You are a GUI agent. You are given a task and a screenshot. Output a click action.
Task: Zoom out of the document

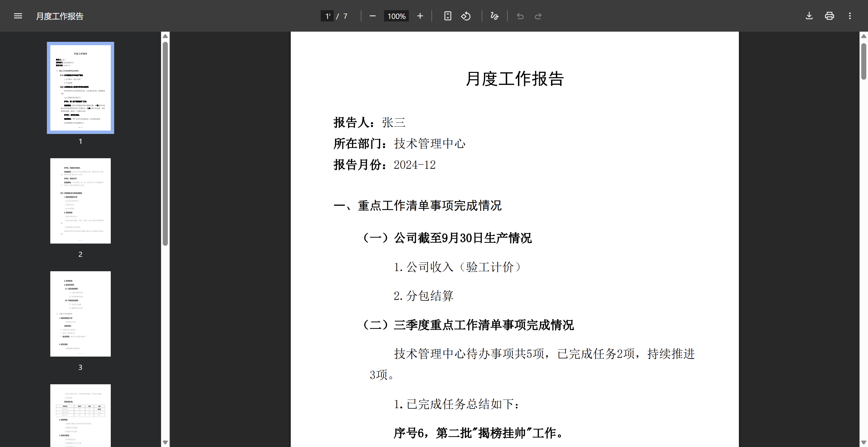[x=373, y=16]
